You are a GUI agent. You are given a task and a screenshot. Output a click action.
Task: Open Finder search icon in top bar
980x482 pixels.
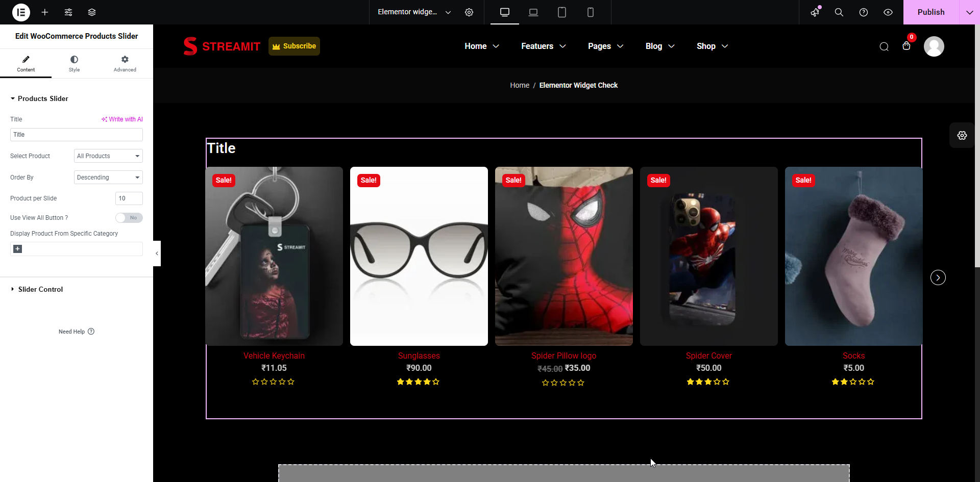click(839, 12)
